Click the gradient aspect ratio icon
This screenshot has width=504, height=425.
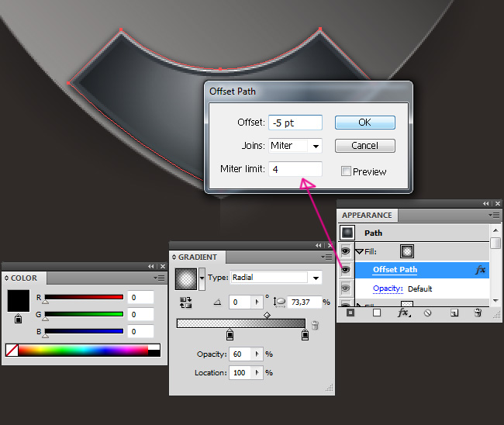[279, 302]
